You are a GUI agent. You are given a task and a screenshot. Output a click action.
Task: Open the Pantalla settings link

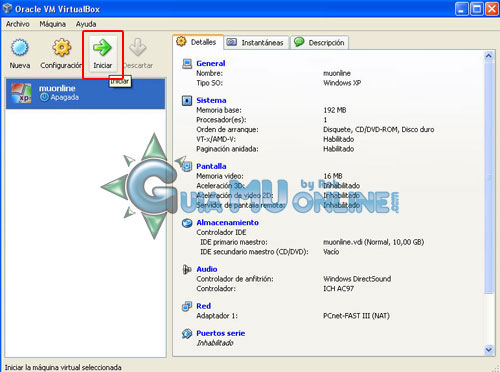tap(211, 166)
